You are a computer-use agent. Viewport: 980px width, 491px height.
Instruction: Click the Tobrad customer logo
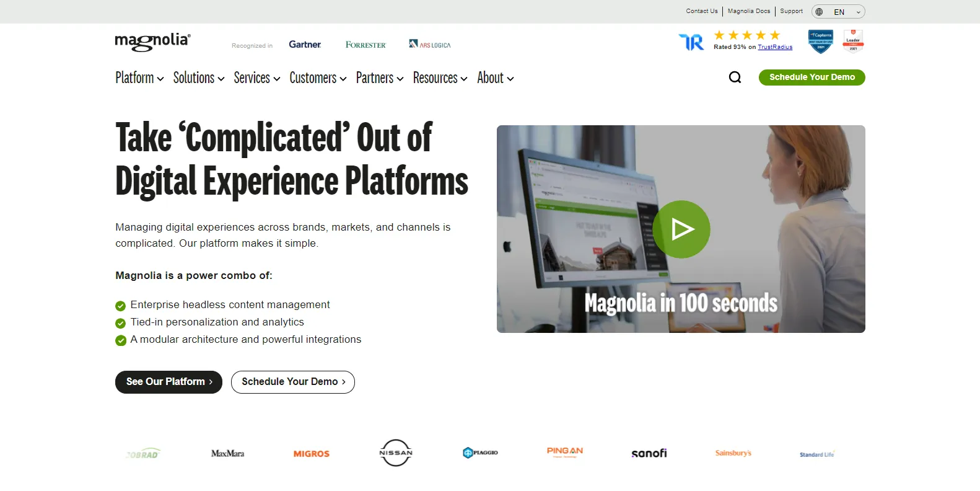143,454
